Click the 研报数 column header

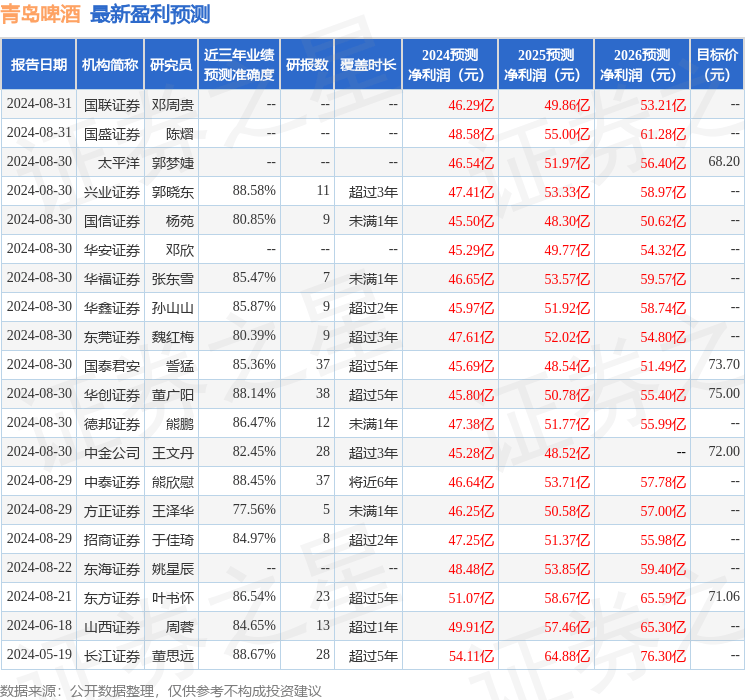[x=307, y=65]
